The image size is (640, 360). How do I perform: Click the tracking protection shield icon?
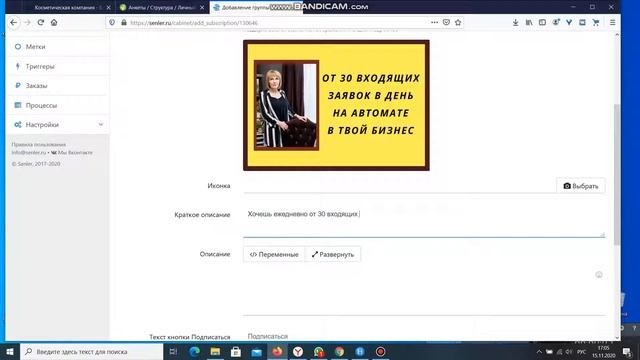[x=112, y=22]
